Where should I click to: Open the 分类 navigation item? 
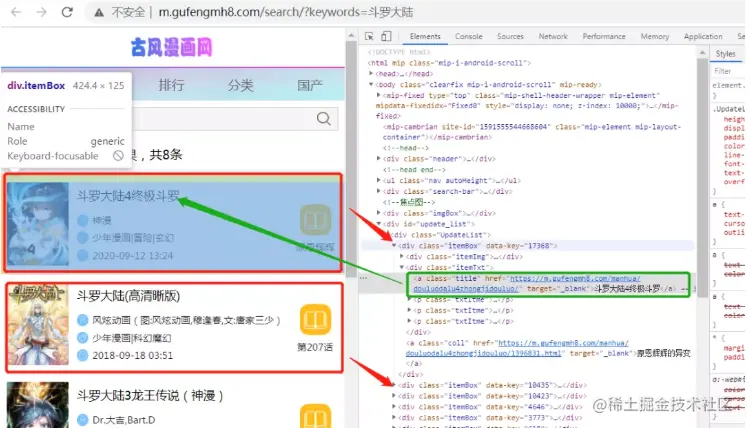(x=241, y=85)
